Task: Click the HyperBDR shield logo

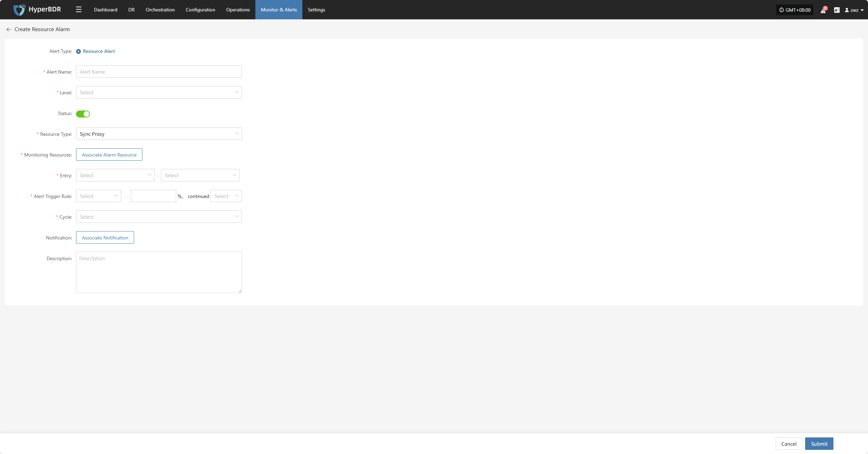Action: [x=19, y=10]
